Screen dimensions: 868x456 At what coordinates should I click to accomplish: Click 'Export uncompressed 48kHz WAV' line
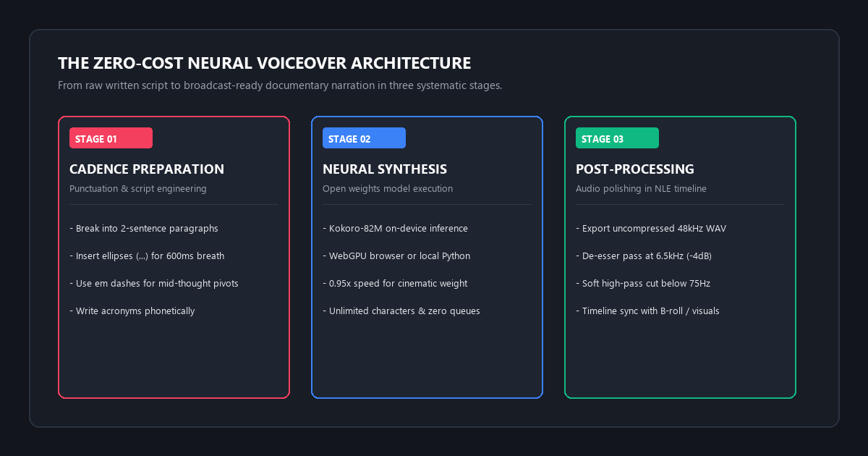pos(651,229)
